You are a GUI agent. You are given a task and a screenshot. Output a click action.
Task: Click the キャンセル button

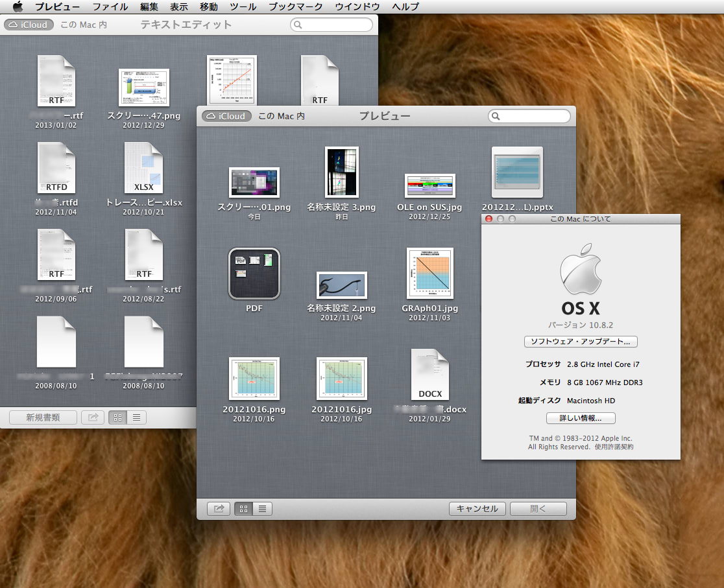477,509
